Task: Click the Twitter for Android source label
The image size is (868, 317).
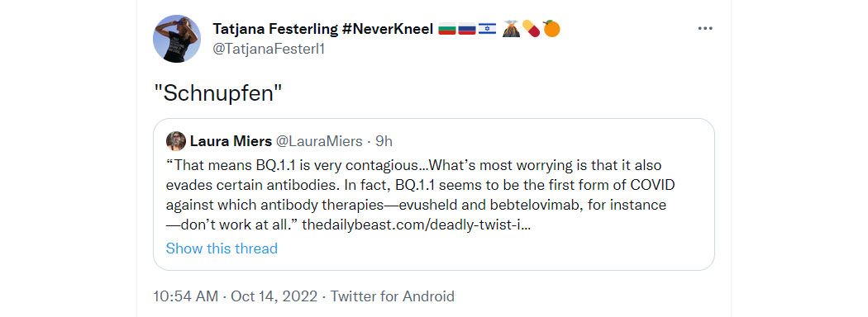Action: click(393, 296)
